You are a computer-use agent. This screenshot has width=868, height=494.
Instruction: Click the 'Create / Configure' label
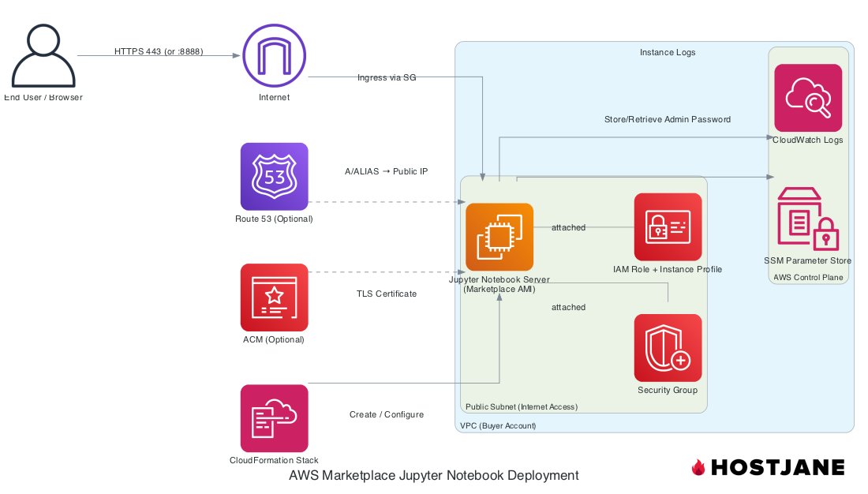[387, 415]
